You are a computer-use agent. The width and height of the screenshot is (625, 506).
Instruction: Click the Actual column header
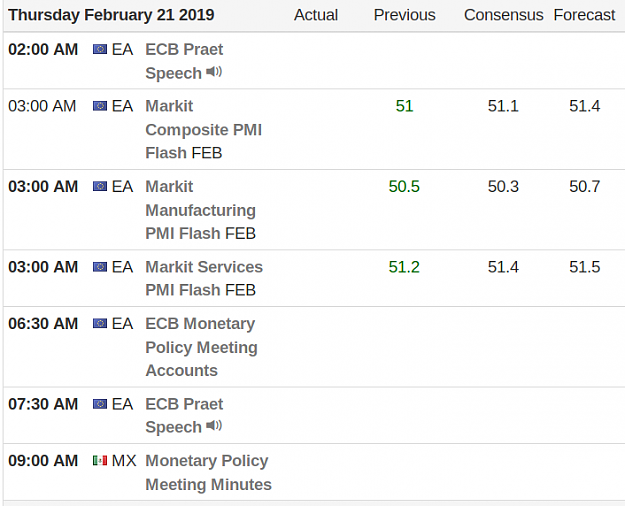(x=316, y=15)
